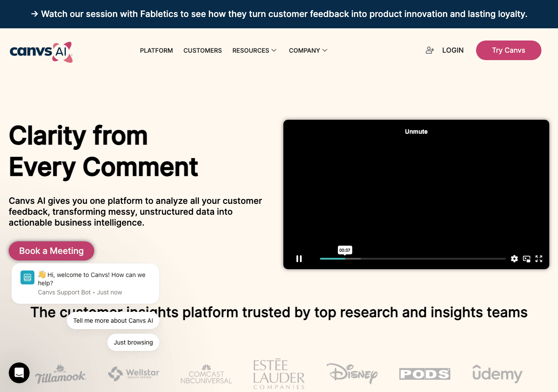This screenshot has height=392, width=558.
Task: Click the 'Canvs Support Bot • Just now' text
Action: tap(80, 292)
